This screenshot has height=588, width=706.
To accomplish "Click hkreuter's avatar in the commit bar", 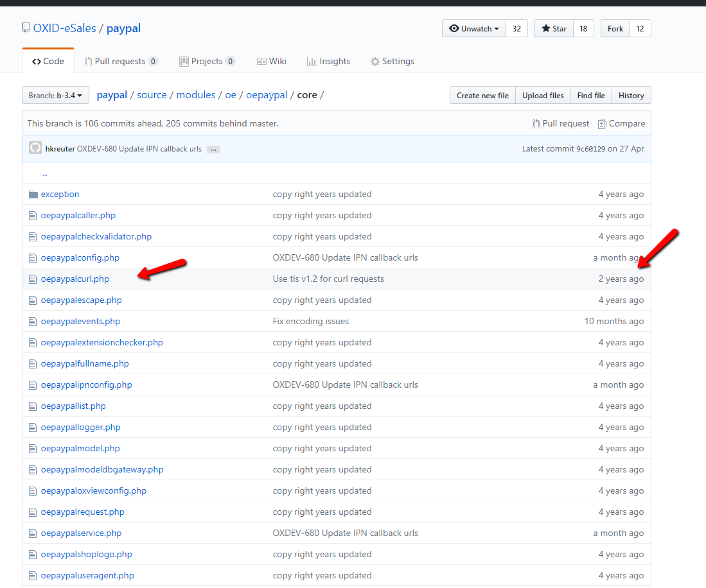I will (35, 148).
